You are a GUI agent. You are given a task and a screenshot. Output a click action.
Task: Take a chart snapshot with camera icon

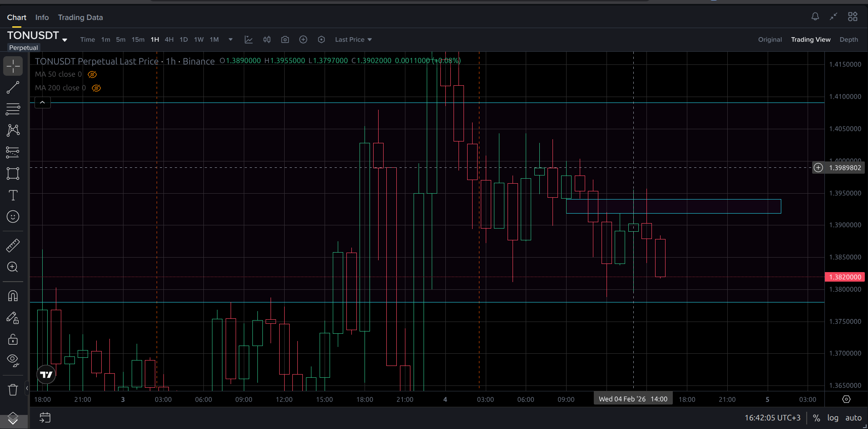285,39
